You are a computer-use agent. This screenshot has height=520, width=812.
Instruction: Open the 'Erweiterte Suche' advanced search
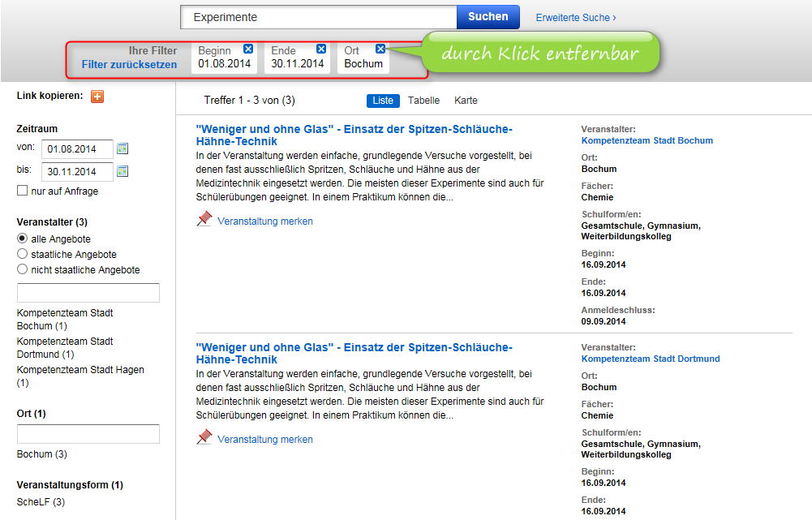click(x=575, y=17)
